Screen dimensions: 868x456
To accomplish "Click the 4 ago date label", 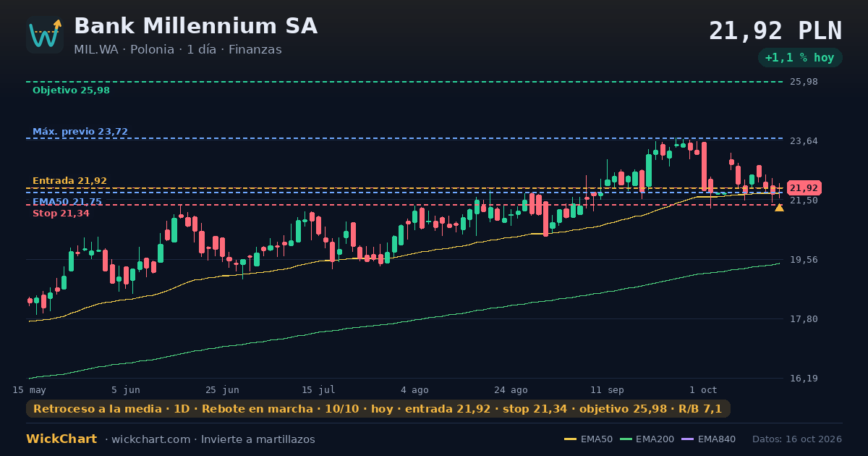I will pos(414,390).
